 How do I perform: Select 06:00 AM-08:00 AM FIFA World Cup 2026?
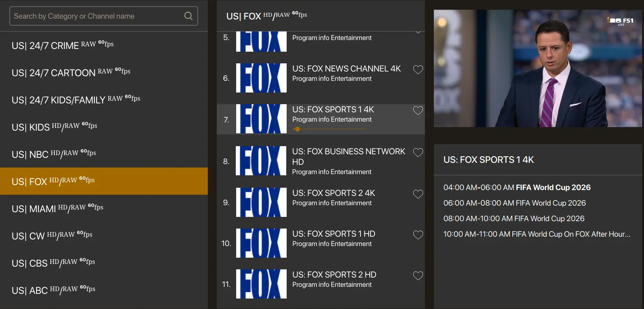tap(515, 203)
